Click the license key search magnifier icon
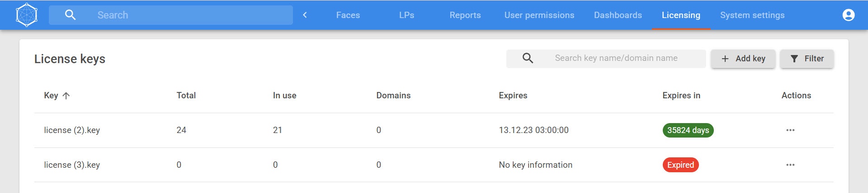868x193 pixels. pos(528,58)
